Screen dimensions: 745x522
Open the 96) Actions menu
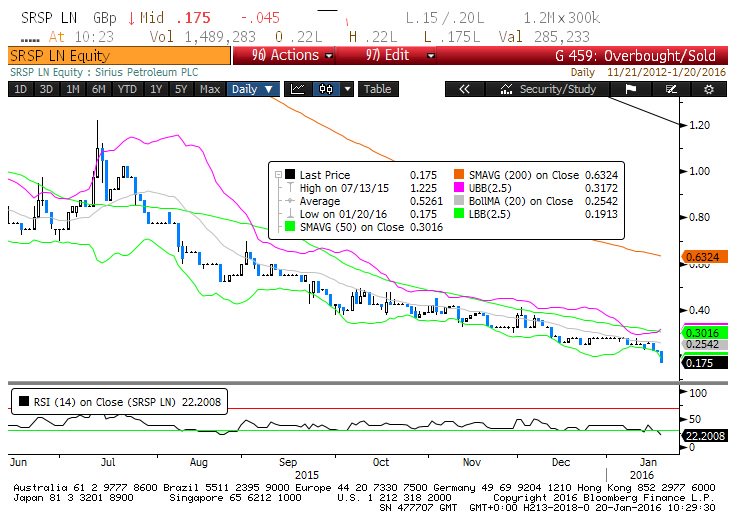click(285, 55)
